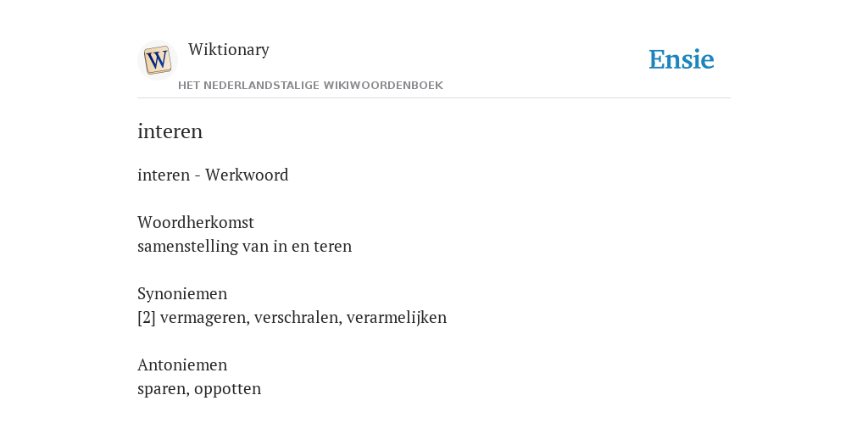868x434 pixels.
Task: Select the subtitle Het Nederlandstalige Wikiwoordenboek
Action: 310,86
